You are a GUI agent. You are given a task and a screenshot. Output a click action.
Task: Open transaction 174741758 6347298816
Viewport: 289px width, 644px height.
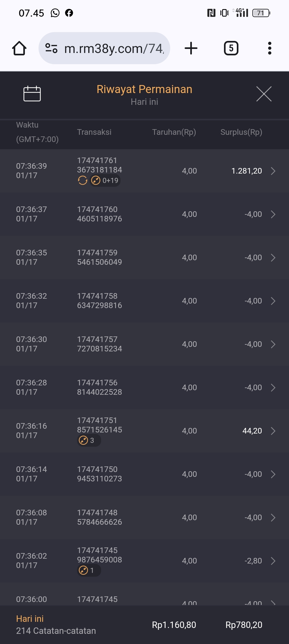[100, 301]
